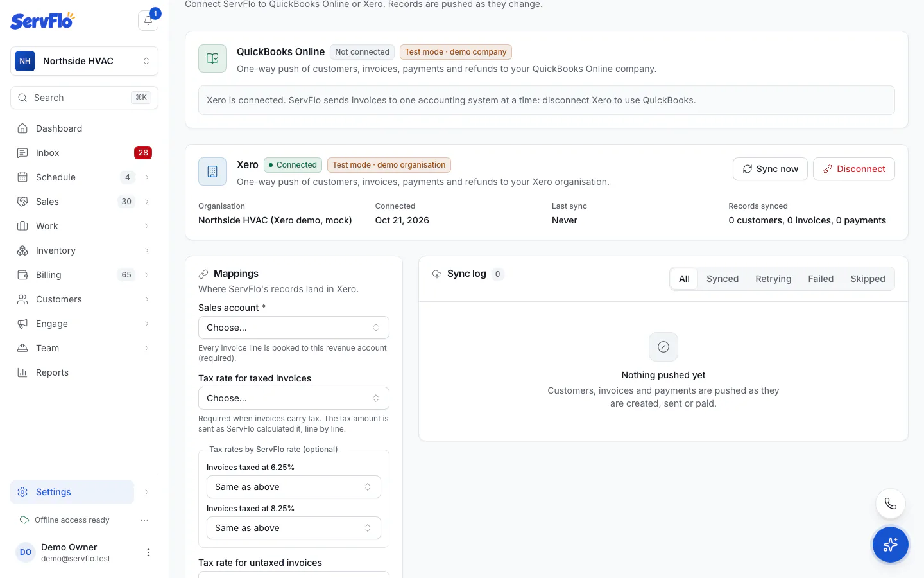Switch to the Retrying tab
This screenshot has width=924, height=578.
pos(773,279)
